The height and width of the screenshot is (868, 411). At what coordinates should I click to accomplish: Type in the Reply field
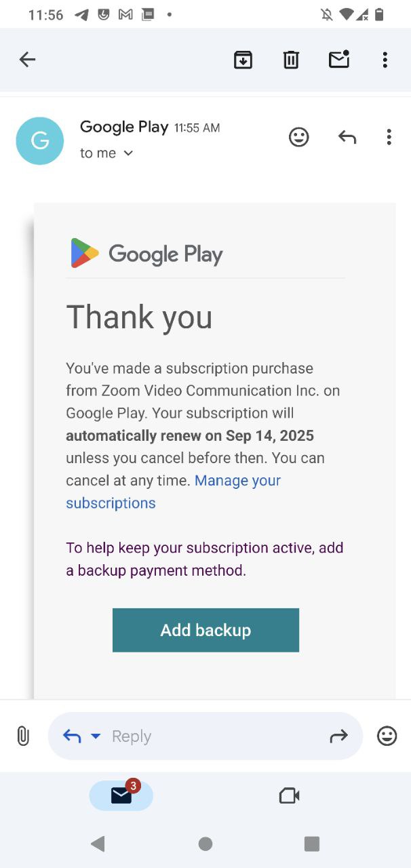point(203,736)
